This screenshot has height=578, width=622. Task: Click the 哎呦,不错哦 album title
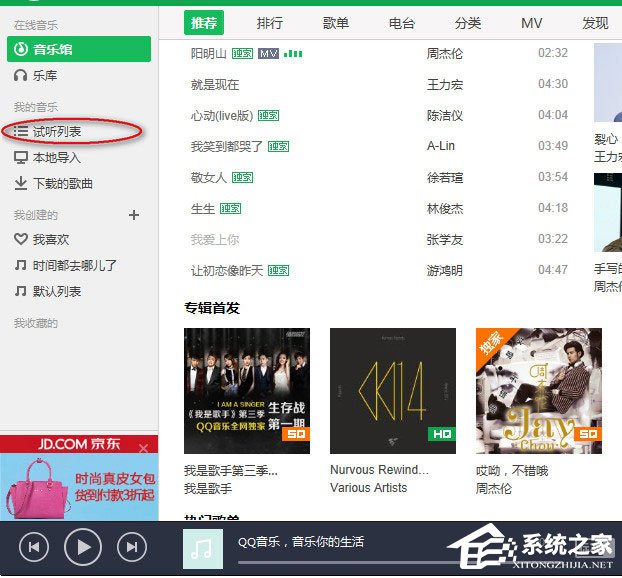coord(512,471)
